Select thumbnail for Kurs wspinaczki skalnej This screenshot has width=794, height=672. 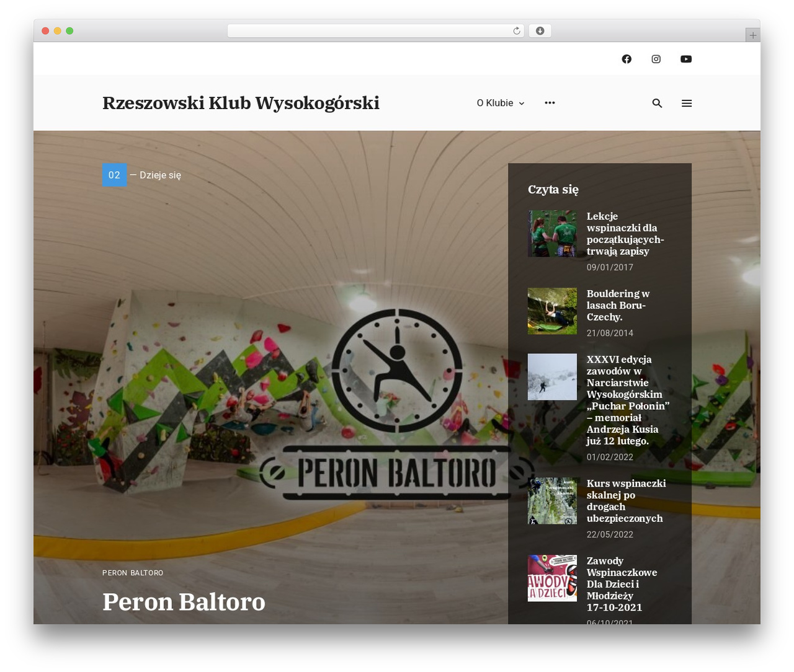552,501
